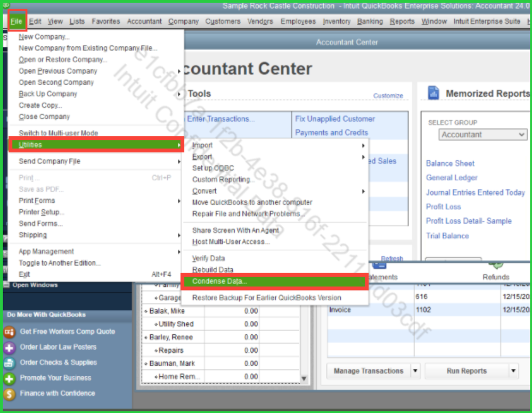Select the Barley, Renee customer row
The width and height of the screenshot is (532, 413).
(220, 337)
